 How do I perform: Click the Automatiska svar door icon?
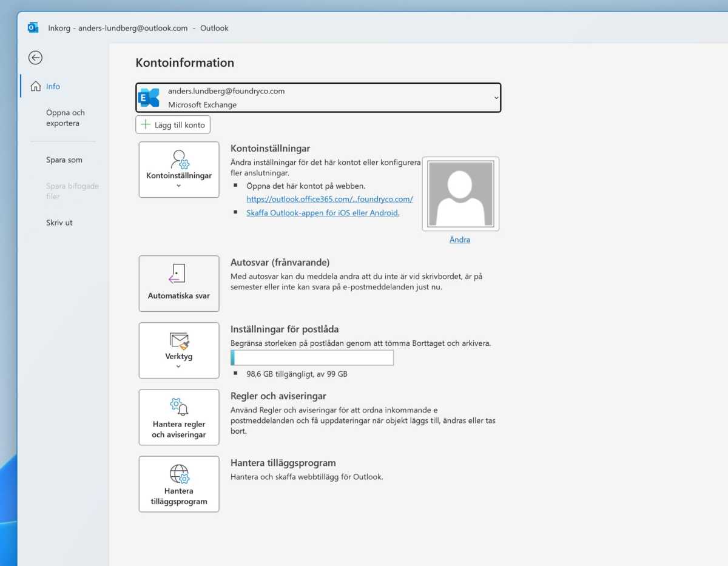pyautogui.click(x=177, y=274)
